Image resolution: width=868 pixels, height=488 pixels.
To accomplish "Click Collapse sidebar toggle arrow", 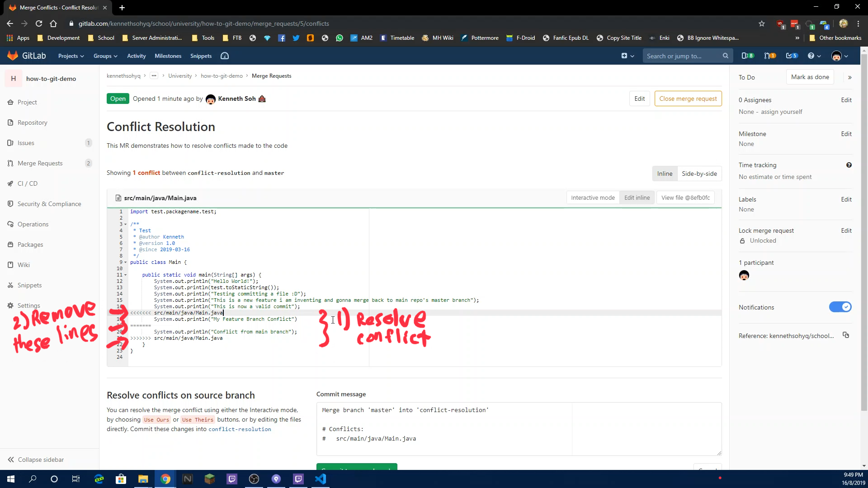I will click(11, 460).
